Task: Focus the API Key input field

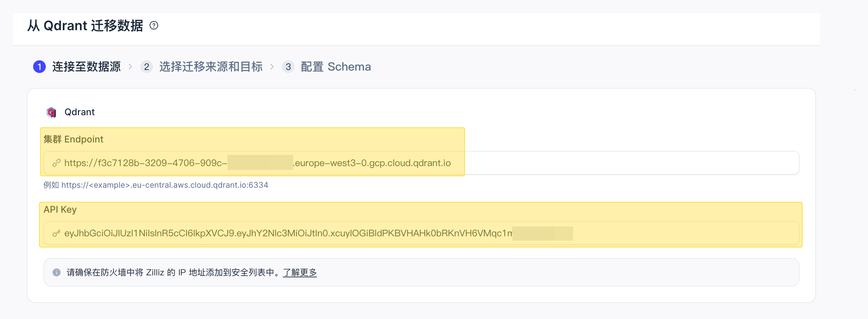Action: 421,233
